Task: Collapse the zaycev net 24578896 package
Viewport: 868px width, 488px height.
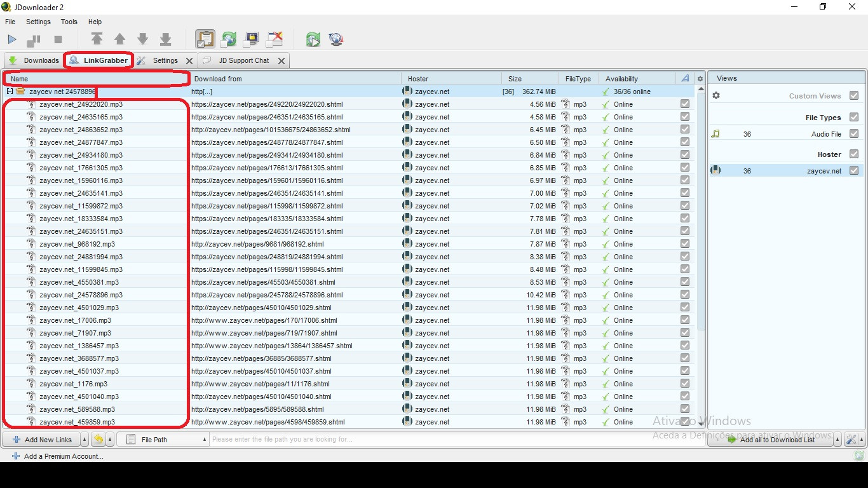Action: click(x=10, y=91)
